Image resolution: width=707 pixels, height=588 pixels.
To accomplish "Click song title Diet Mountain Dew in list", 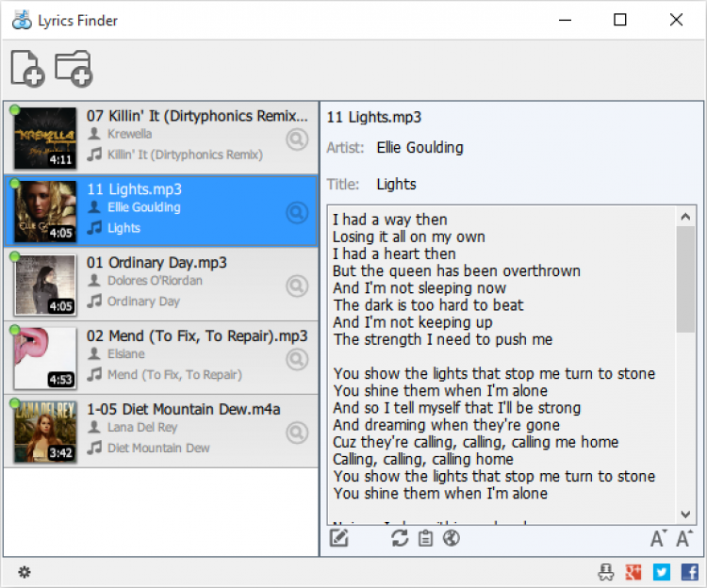I will (158, 448).
